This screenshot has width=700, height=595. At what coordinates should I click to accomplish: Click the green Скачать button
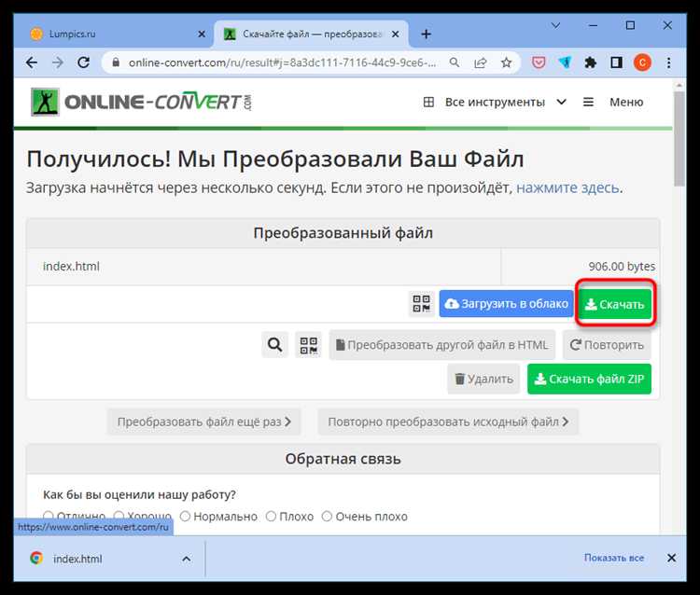(615, 304)
